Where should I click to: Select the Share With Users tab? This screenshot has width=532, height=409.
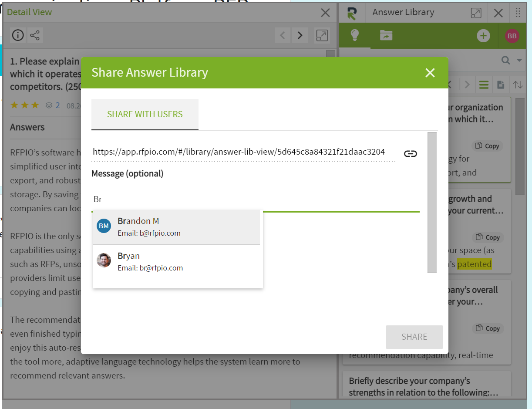(145, 115)
